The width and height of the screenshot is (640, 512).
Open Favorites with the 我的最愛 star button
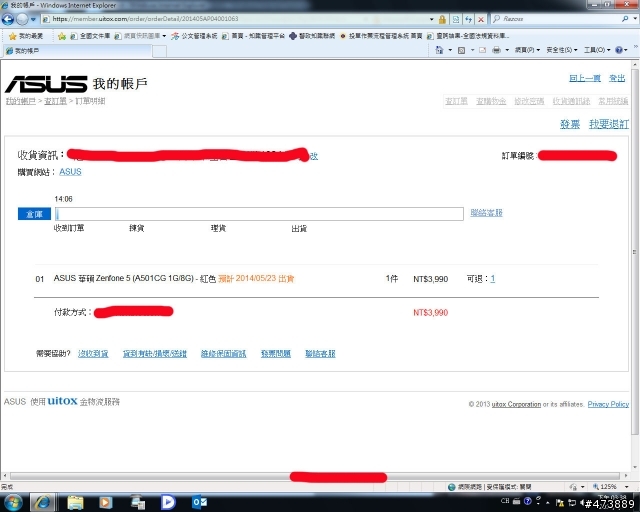[26, 36]
